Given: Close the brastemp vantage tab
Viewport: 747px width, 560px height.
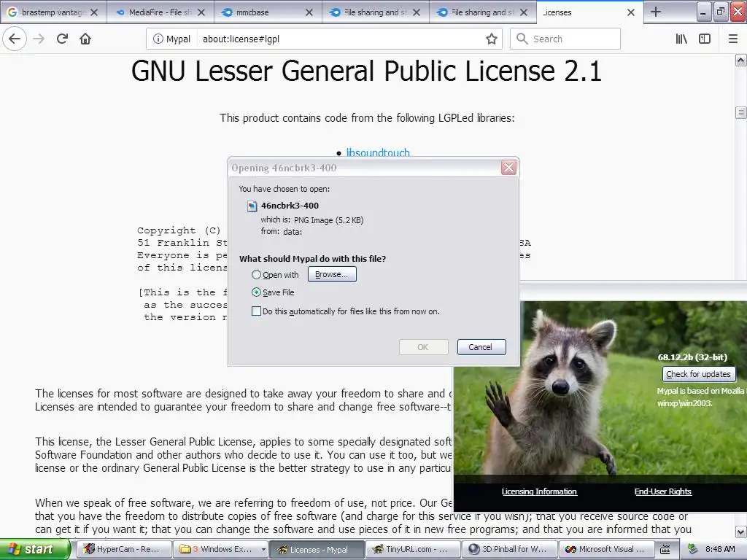Looking at the screenshot, I should (94, 12).
